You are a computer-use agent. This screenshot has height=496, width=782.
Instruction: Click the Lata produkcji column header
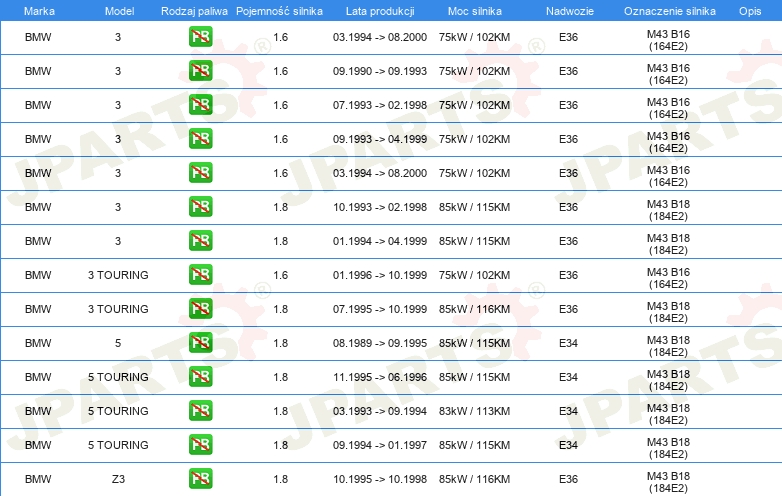[x=380, y=11]
